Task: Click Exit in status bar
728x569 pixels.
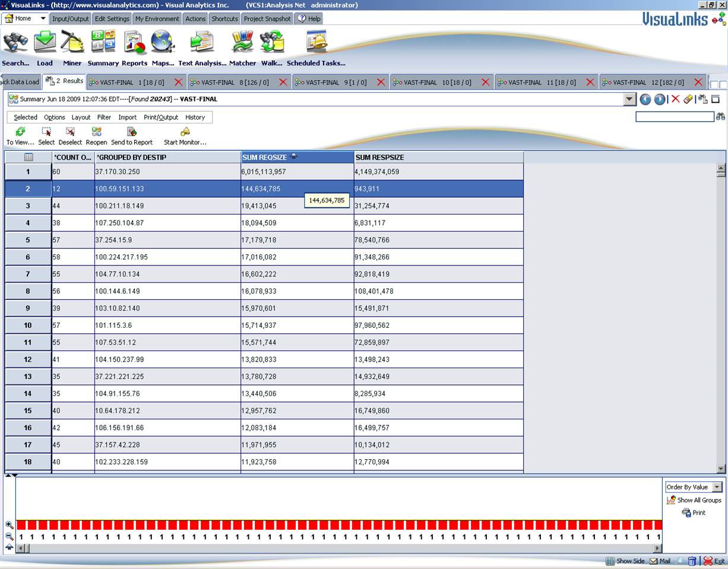Action: (714, 561)
